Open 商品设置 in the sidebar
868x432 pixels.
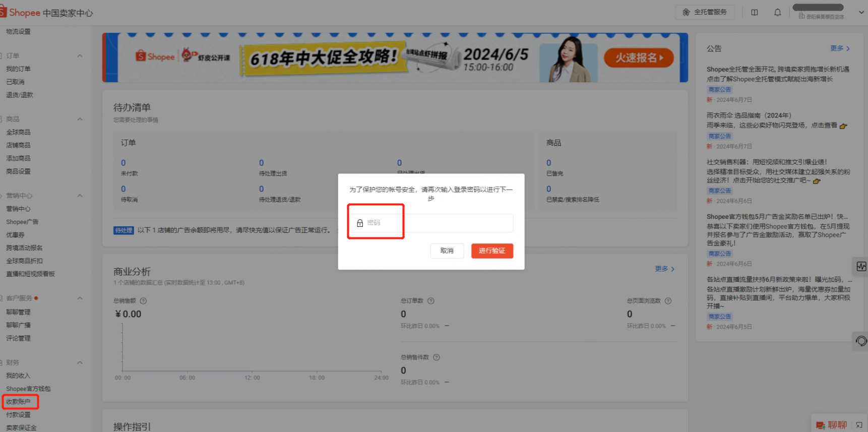coord(18,171)
